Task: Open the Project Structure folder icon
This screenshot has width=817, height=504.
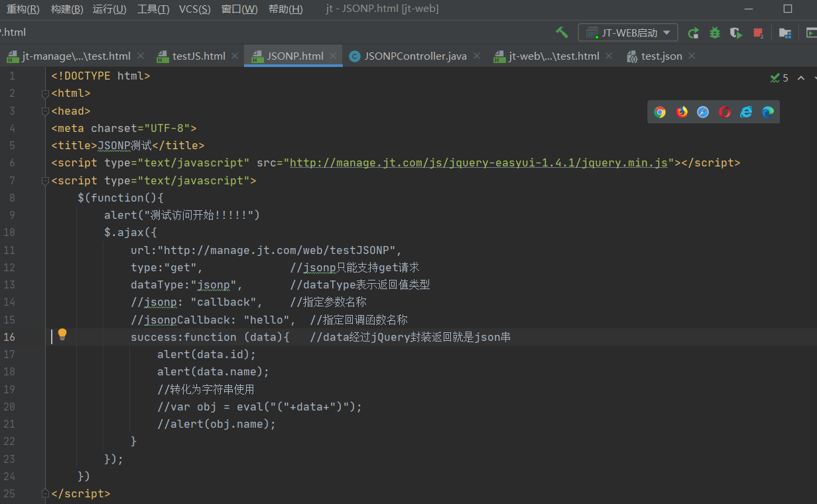Action: (785, 32)
